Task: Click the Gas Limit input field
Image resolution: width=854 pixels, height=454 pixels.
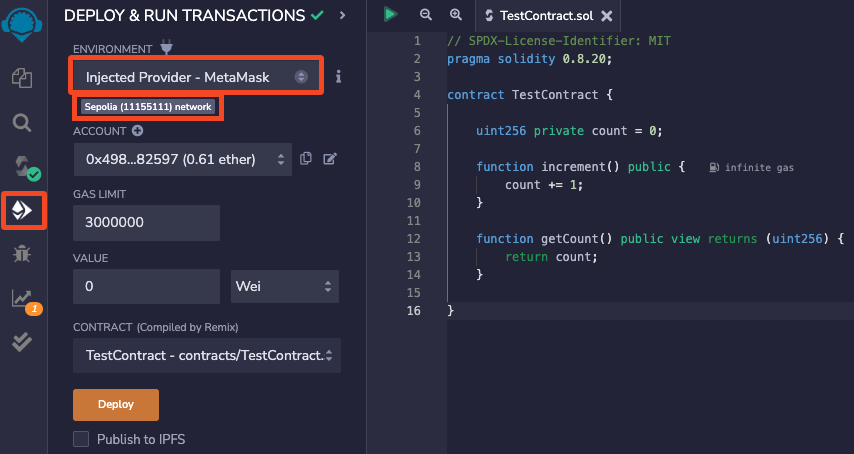Action: pos(146,222)
